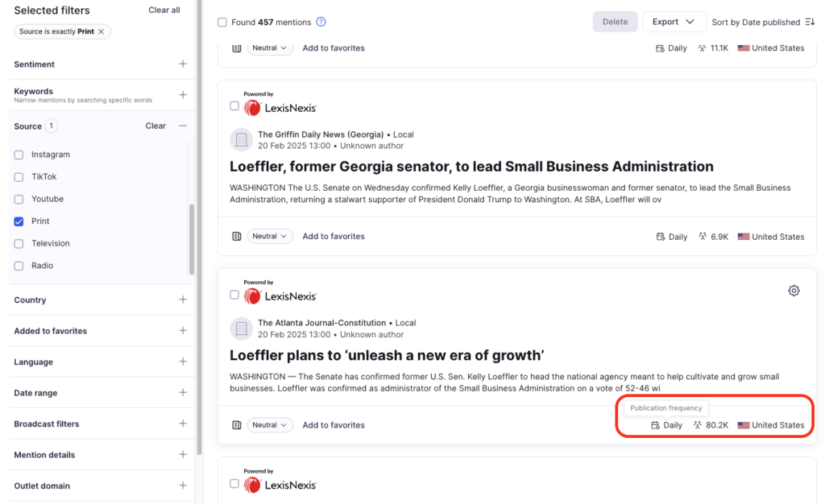
Task: Enable the Television source checkbox
Action: click(19, 243)
